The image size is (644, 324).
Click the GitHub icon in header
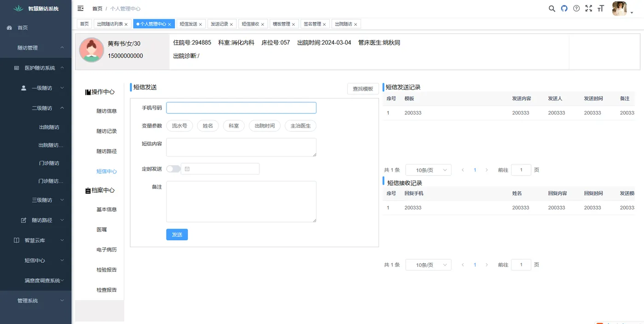[564, 8]
